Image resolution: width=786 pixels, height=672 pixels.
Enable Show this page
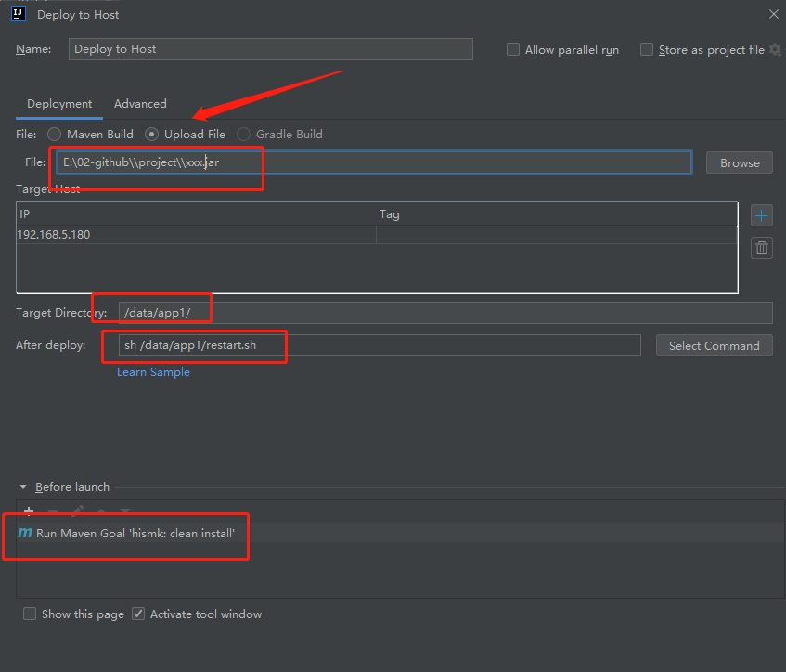click(x=29, y=614)
